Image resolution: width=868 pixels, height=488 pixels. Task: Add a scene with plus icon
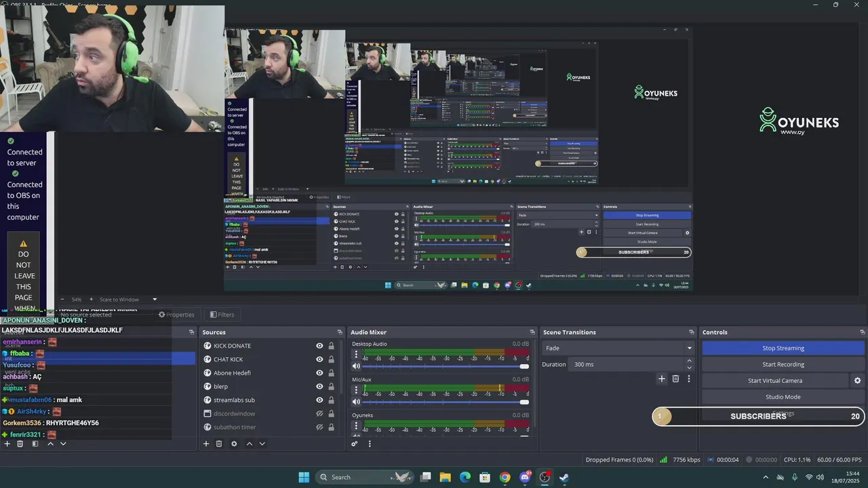point(7,444)
